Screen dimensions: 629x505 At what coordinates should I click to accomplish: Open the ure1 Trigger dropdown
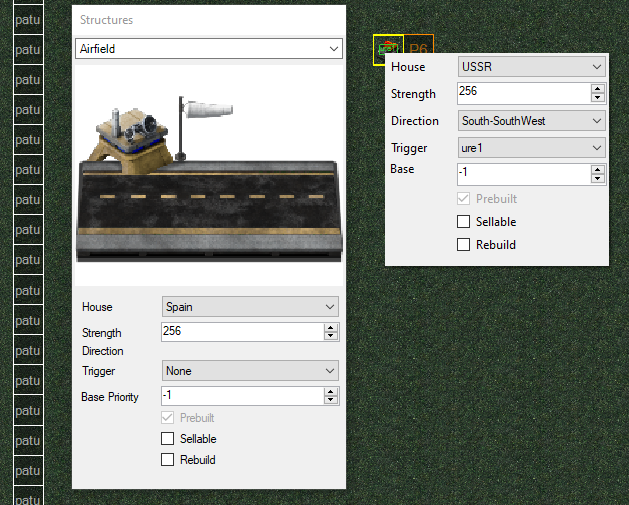coord(532,148)
